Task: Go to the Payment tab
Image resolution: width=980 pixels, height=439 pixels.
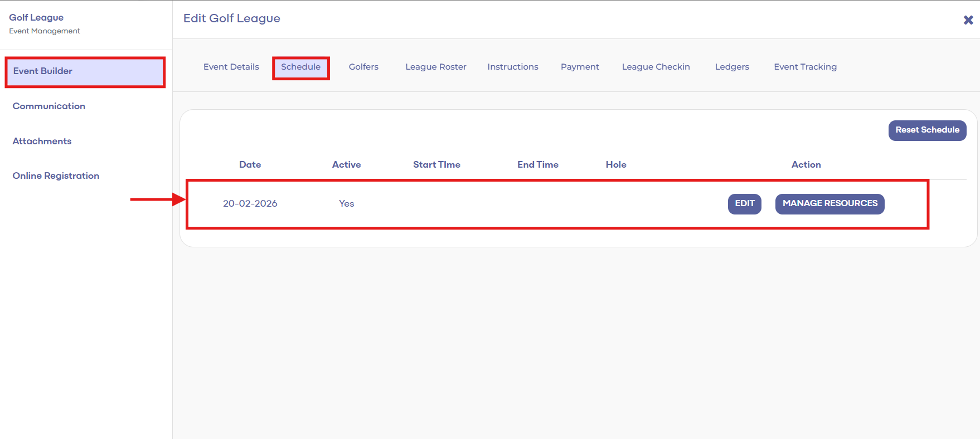Action: click(580, 67)
